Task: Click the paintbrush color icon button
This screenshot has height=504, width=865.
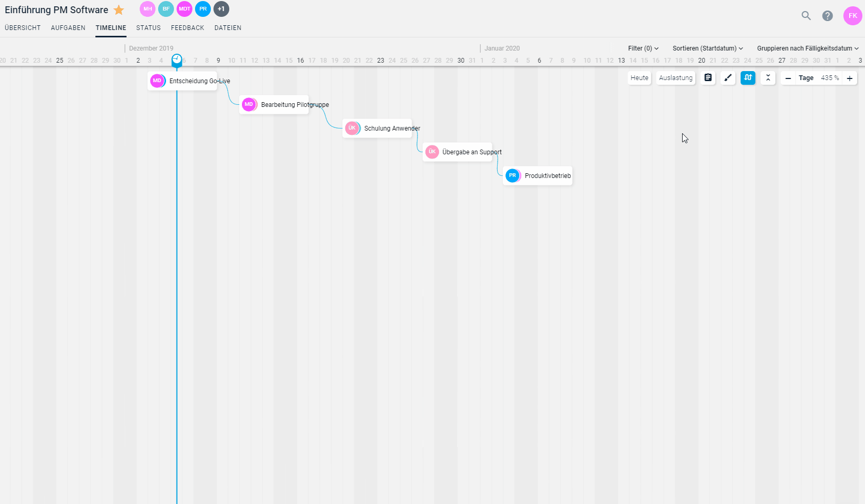Action: click(x=728, y=78)
